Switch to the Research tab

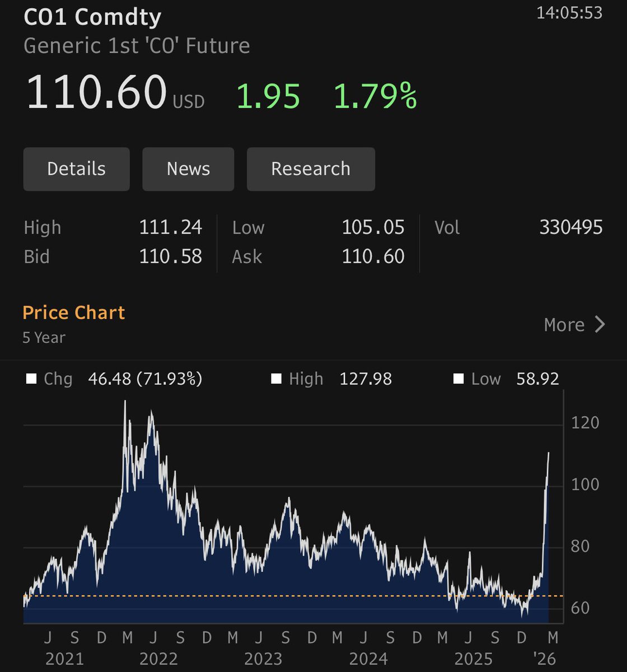point(311,169)
